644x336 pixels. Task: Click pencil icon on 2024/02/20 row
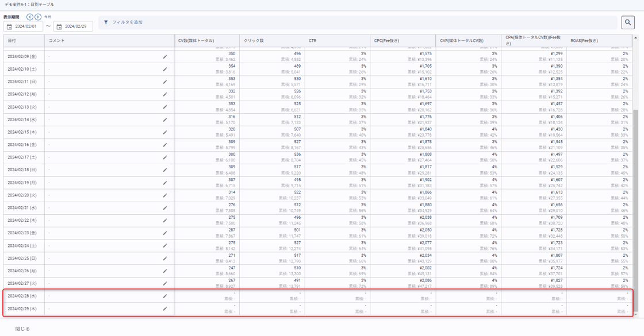[165, 195]
